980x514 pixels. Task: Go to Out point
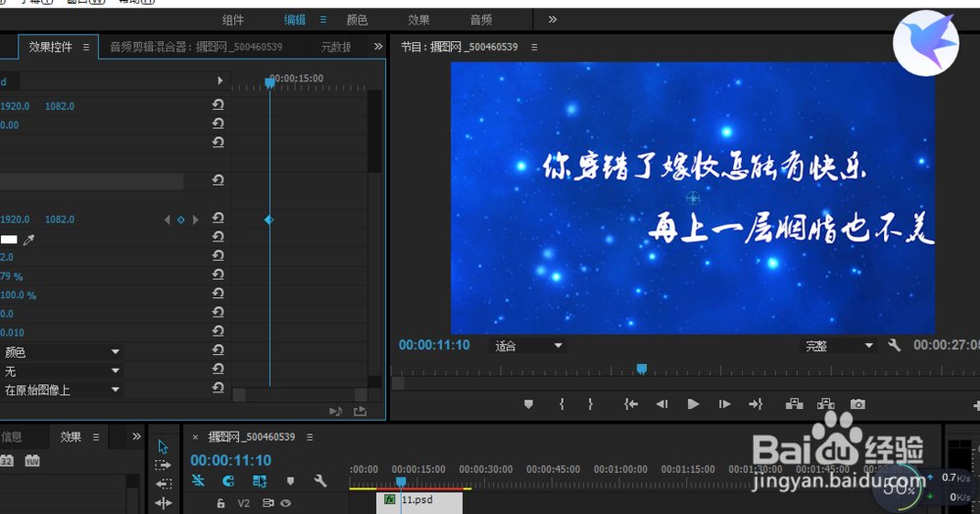point(756,404)
